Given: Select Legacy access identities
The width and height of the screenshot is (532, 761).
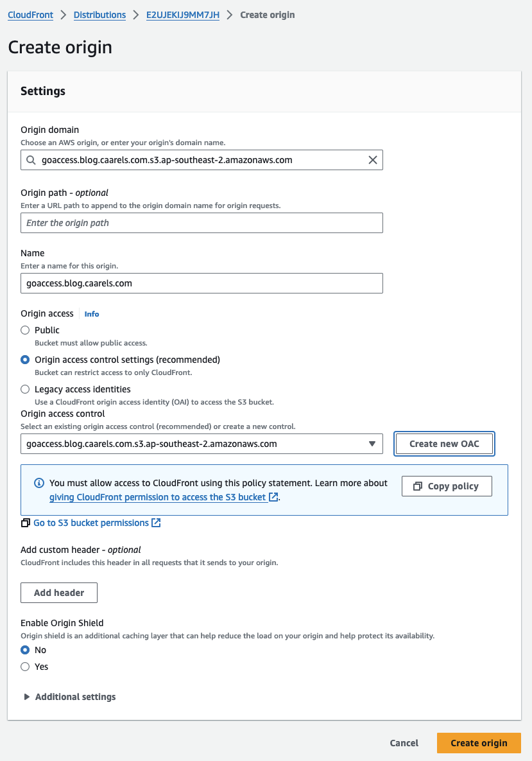Looking at the screenshot, I should click(24, 389).
